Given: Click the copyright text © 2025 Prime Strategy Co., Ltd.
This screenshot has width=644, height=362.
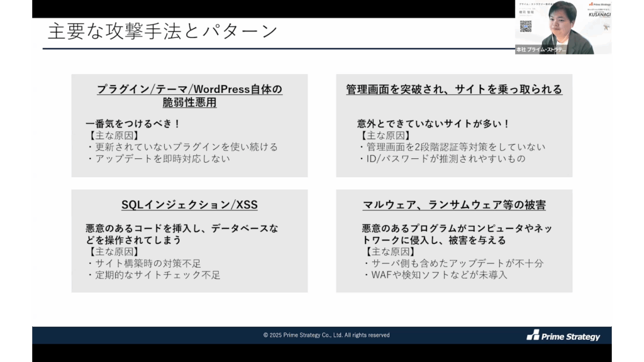Looking at the screenshot, I should pos(326,336).
